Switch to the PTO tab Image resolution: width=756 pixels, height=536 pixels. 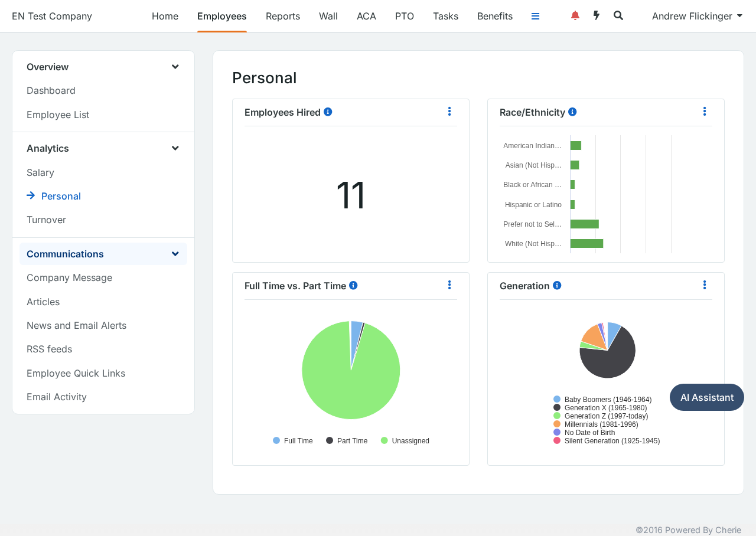point(405,16)
